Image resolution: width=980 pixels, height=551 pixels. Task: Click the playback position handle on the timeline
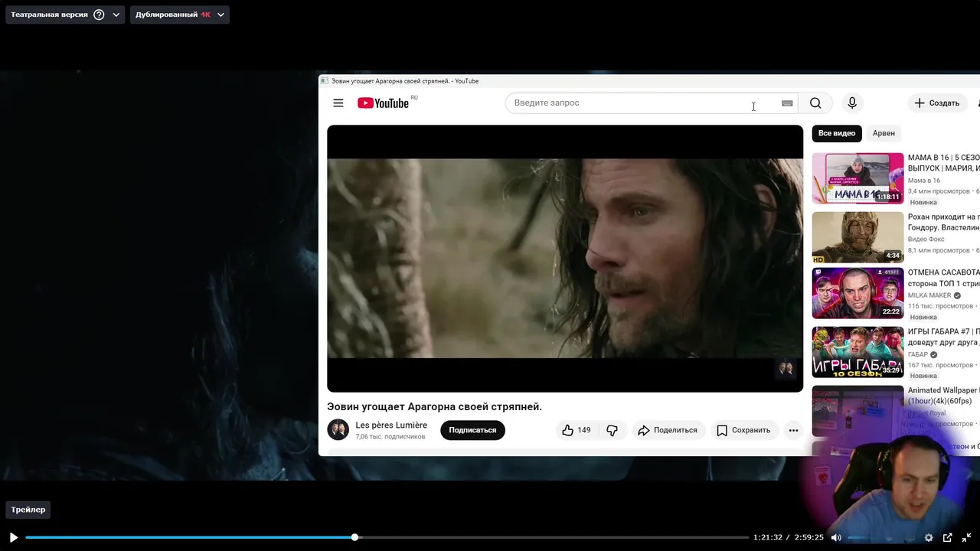click(354, 537)
